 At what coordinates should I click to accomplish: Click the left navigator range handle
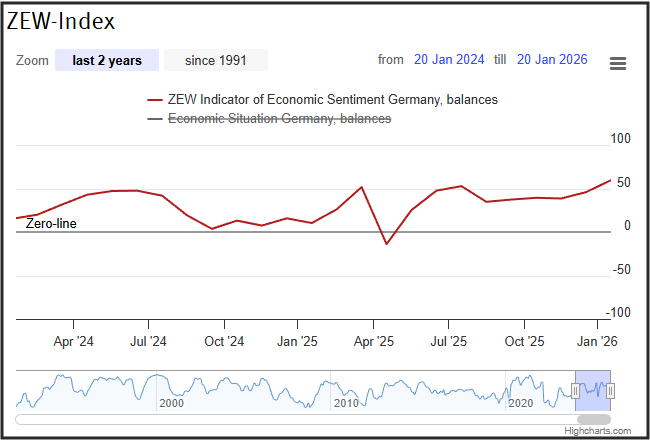coord(575,390)
